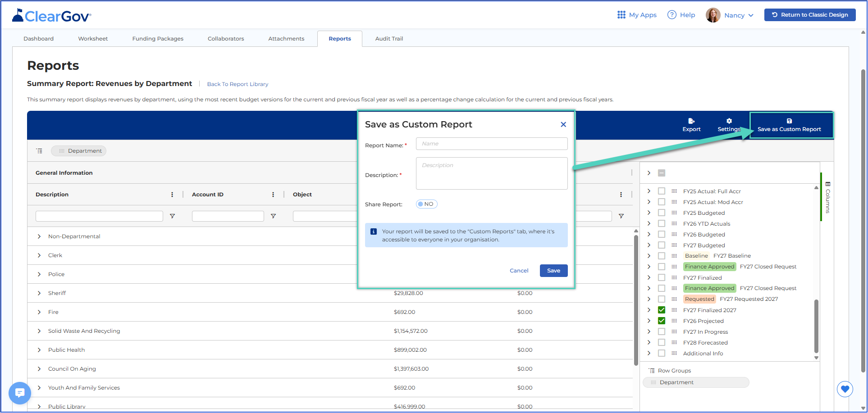Open the chat support bubble icon

tap(20, 393)
